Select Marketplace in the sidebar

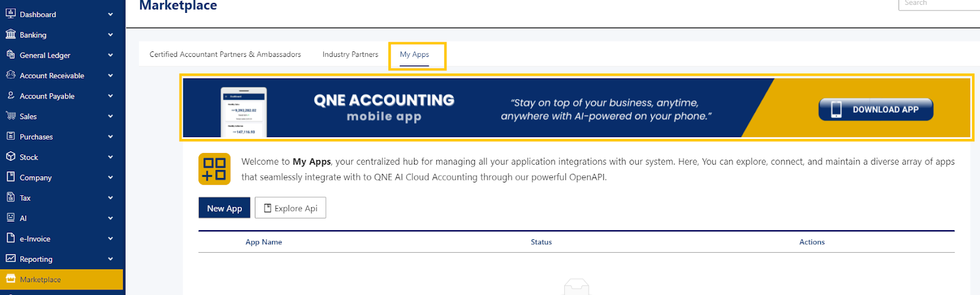point(61,280)
